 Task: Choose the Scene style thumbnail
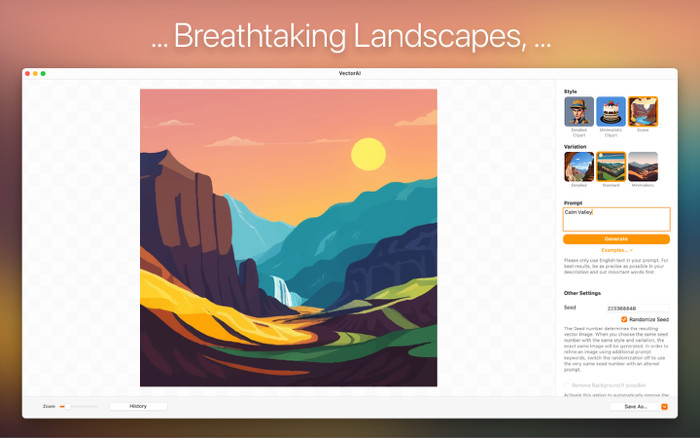pyautogui.click(x=643, y=112)
